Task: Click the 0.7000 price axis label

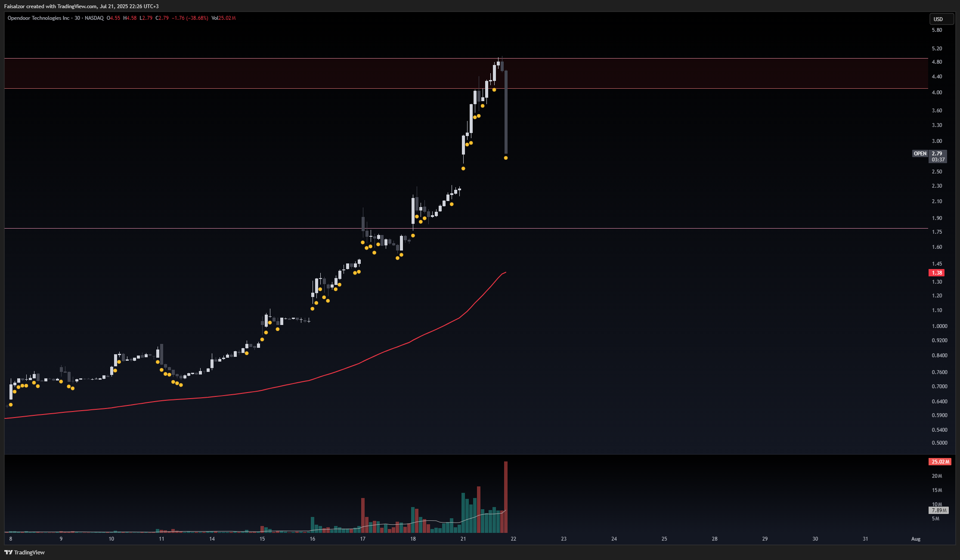Action: (939, 387)
